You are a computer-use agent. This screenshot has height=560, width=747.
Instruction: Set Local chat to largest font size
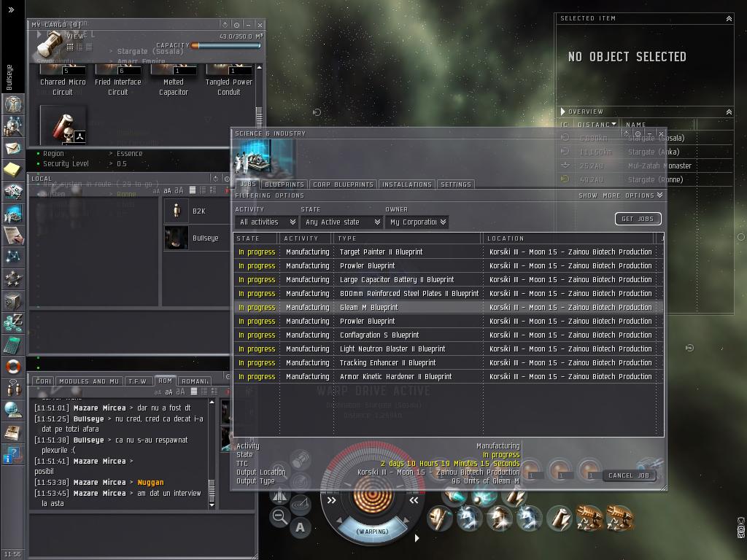click(x=179, y=190)
